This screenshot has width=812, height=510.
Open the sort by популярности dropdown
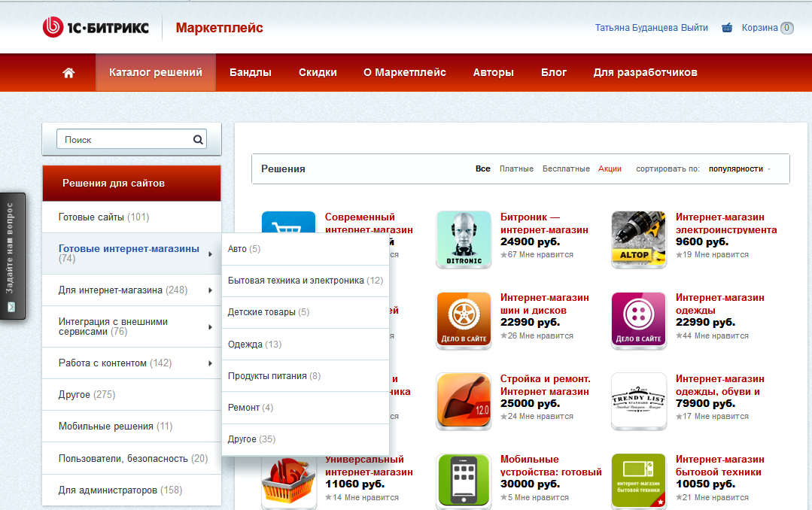point(739,169)
